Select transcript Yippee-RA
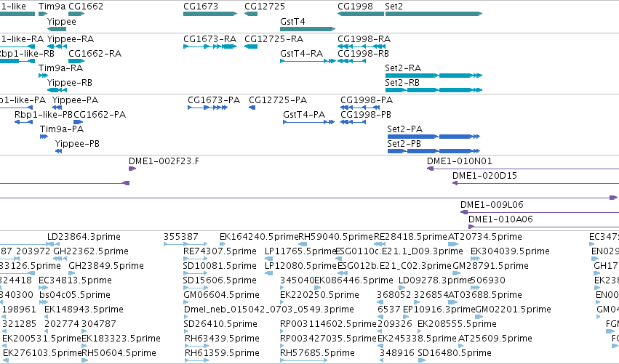 point(57,46)
